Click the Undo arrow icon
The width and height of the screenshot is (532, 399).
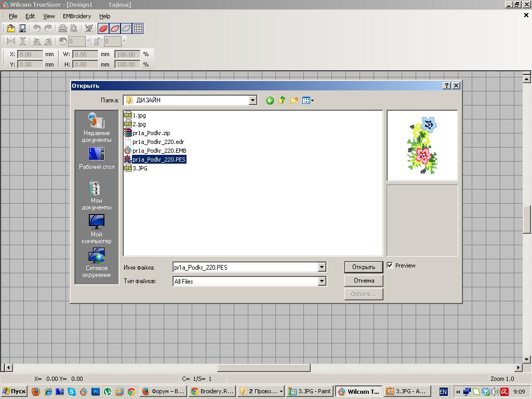[37, 29]
